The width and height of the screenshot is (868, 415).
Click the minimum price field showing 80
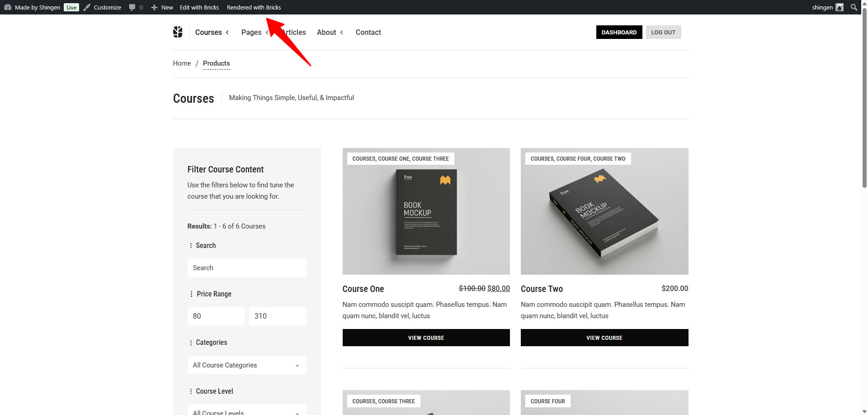point(216,316)
